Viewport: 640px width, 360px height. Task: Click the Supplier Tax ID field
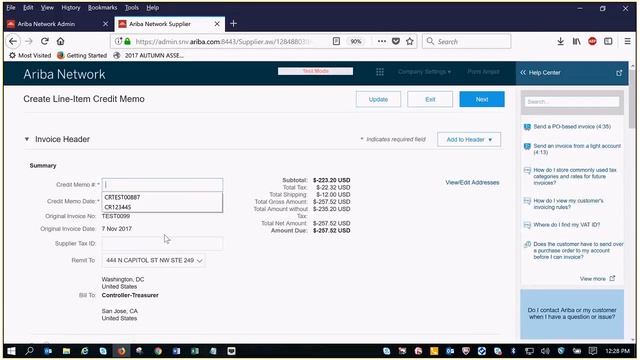162,243
